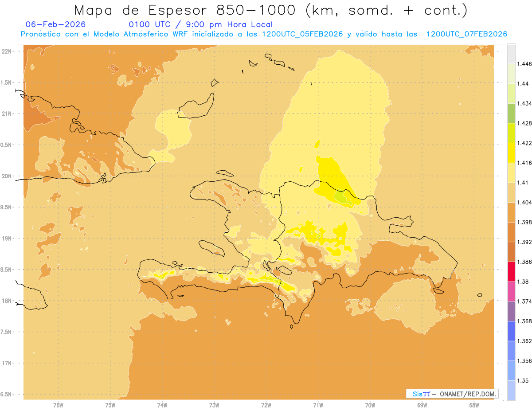Click the legend value 1.374
The height and width of the screenshot is (411, 532).
[x=524, y=301]
